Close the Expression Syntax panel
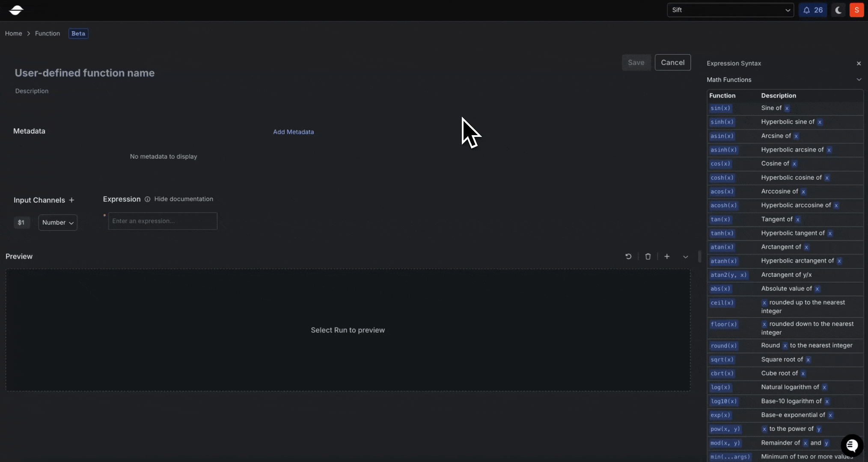This screenshot has width=868, height=462. click(859, 63)
